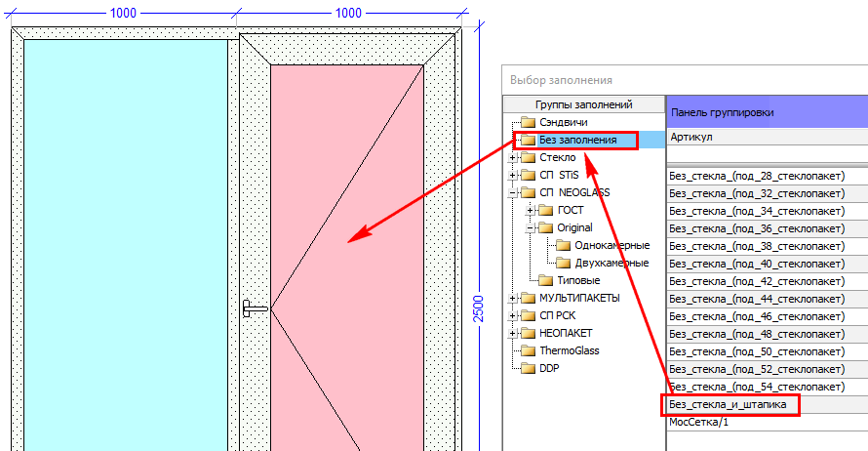Expand the СП STiS group

click(513, 176)
